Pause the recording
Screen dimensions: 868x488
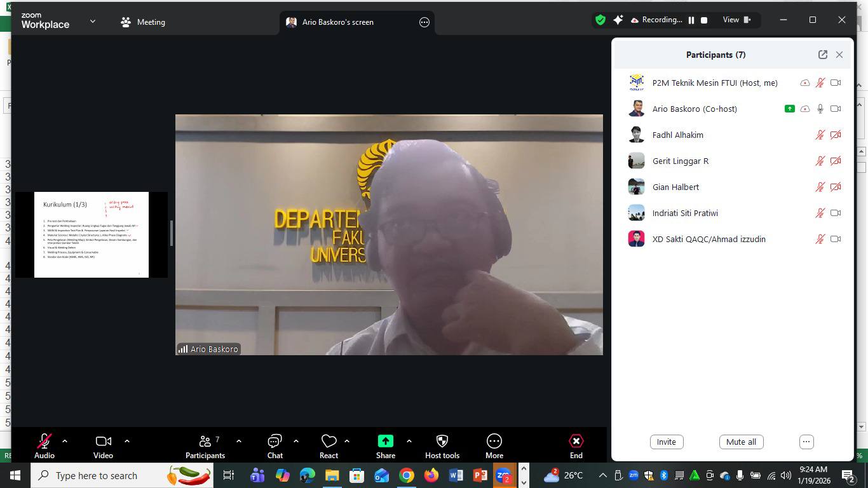[x=691, y=20]
